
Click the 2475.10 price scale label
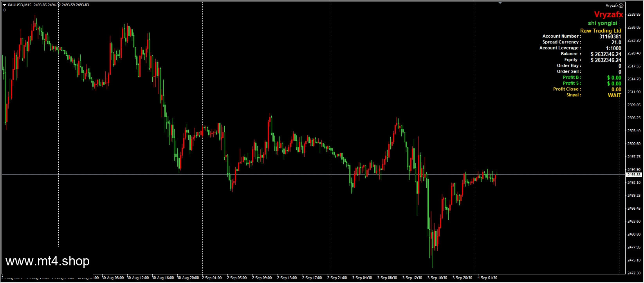(634, 260)
